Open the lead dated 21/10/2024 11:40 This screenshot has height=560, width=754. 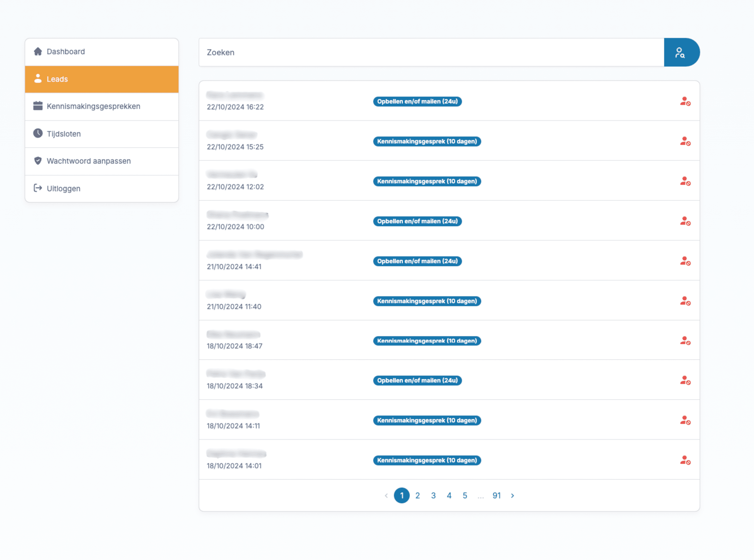[449, 301]
